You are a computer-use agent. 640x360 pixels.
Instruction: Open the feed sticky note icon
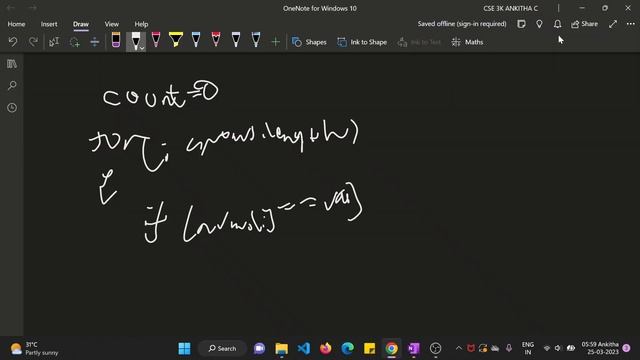(521, 24)
